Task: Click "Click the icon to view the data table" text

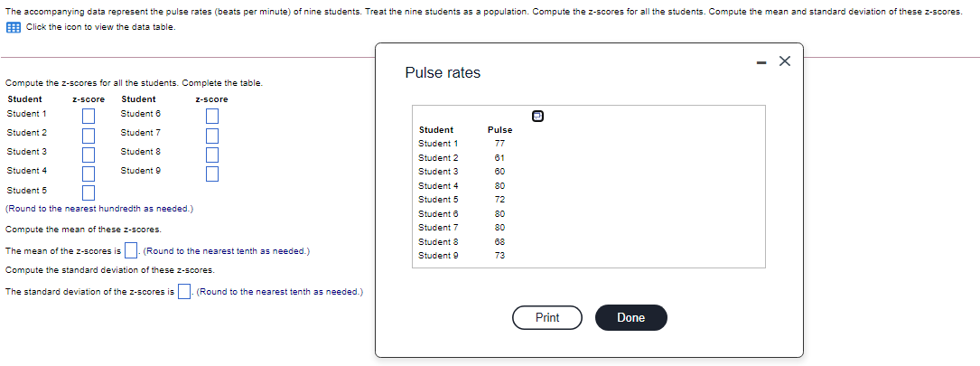Action: tap(100, 26)
